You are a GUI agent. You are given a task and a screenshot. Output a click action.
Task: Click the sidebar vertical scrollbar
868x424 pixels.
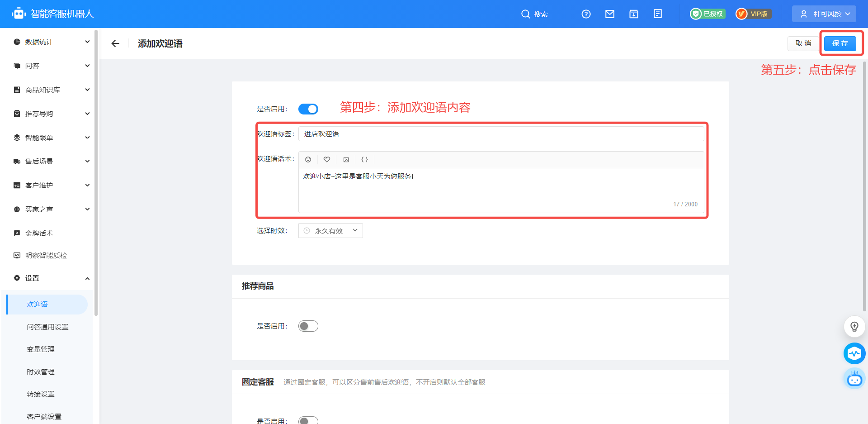96,172
